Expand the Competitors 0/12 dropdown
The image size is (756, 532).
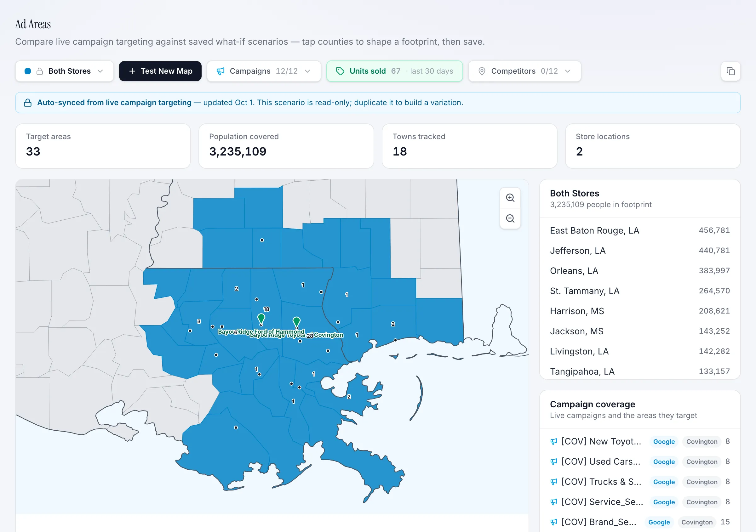pyautogui.click(x=524, y=71)
